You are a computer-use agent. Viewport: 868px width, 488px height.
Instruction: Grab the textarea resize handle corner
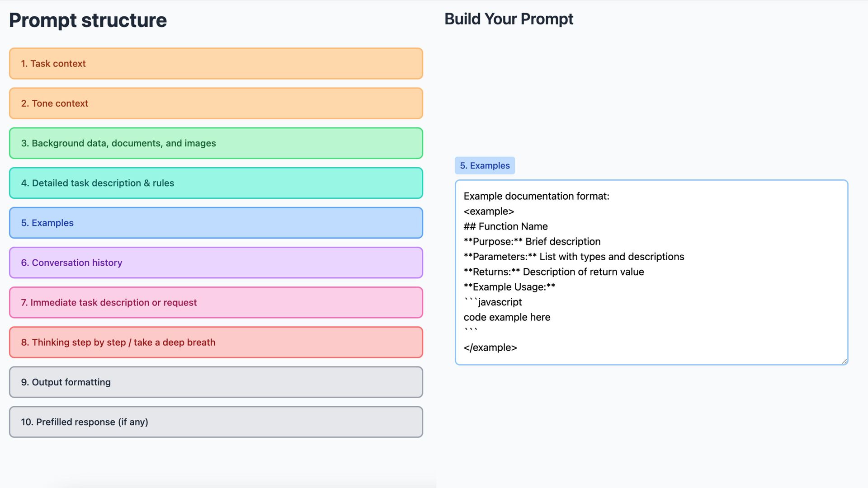pyautogui.click(x=844, y=361)
